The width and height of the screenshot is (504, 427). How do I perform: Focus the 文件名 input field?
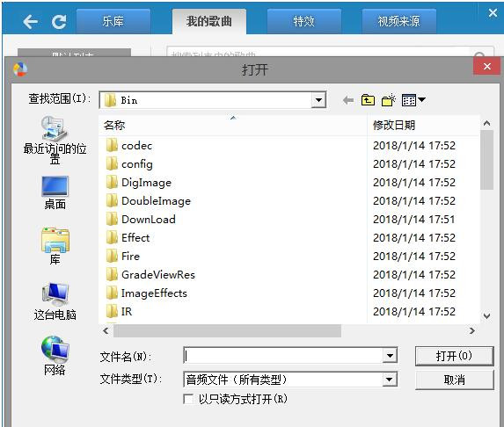[x=283, y=356]
